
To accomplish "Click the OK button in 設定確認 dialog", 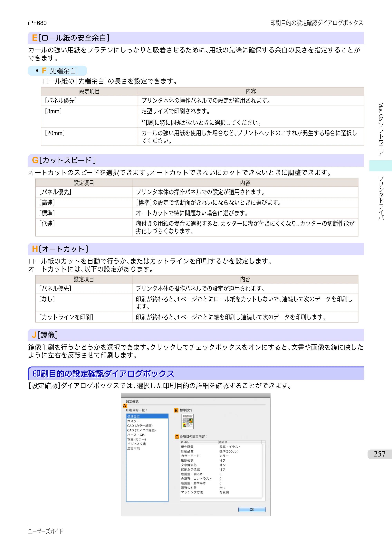I will [x=252, y=509].
